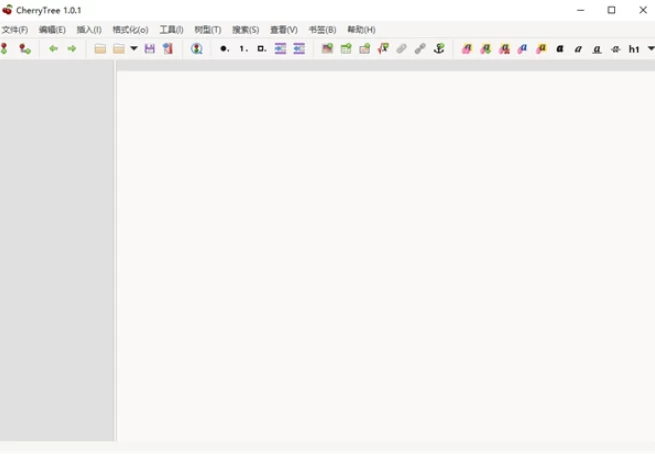This screenshot has height=455, width=655.
Task: Open the 格式化(o) menu
Action: click(x=130, y=30)
